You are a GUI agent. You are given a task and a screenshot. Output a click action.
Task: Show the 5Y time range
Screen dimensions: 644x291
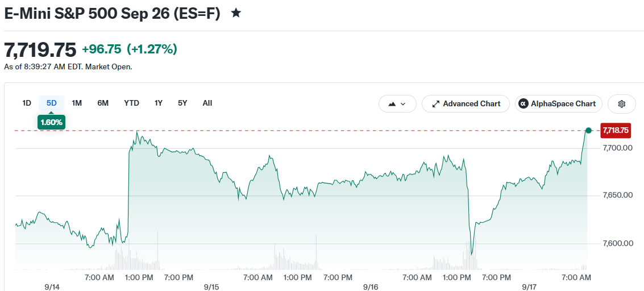click(182, 103)
